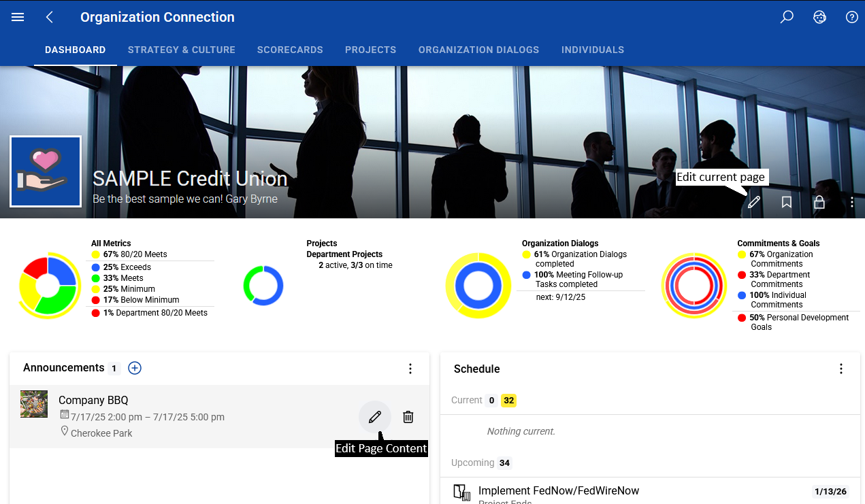Add a new announcement with plus icon
Image resolution: width=865 pixels, height=504 pixels.
135,368
